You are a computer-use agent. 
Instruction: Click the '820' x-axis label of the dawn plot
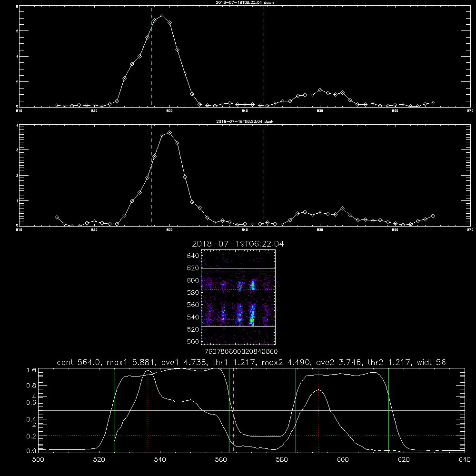click(x=94, y=111)
